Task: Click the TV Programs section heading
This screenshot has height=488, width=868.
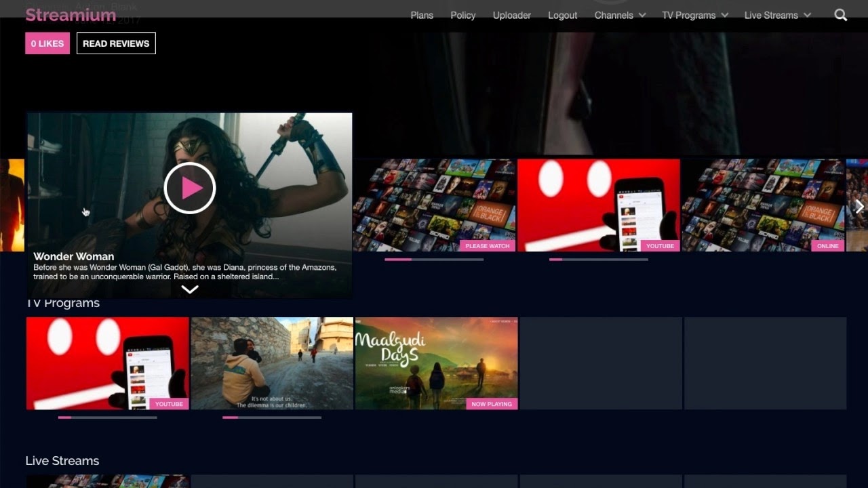Action: click(62, 303)
